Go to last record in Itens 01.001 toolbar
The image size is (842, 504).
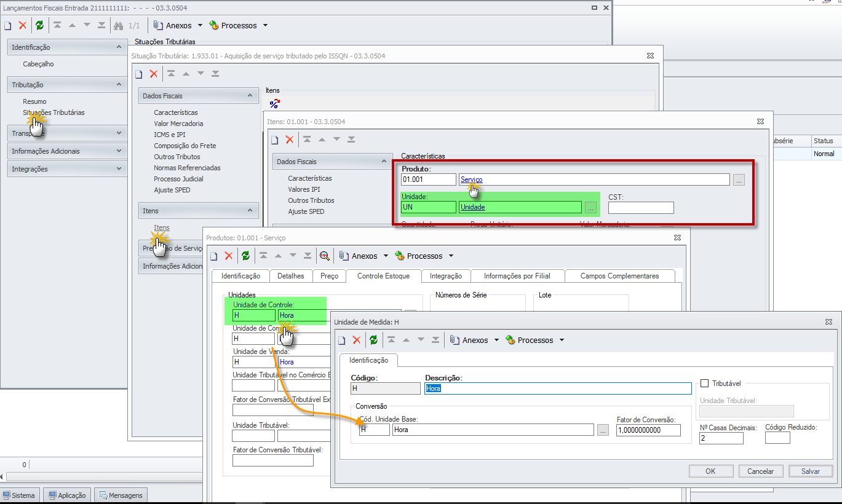tap(351, 140)
